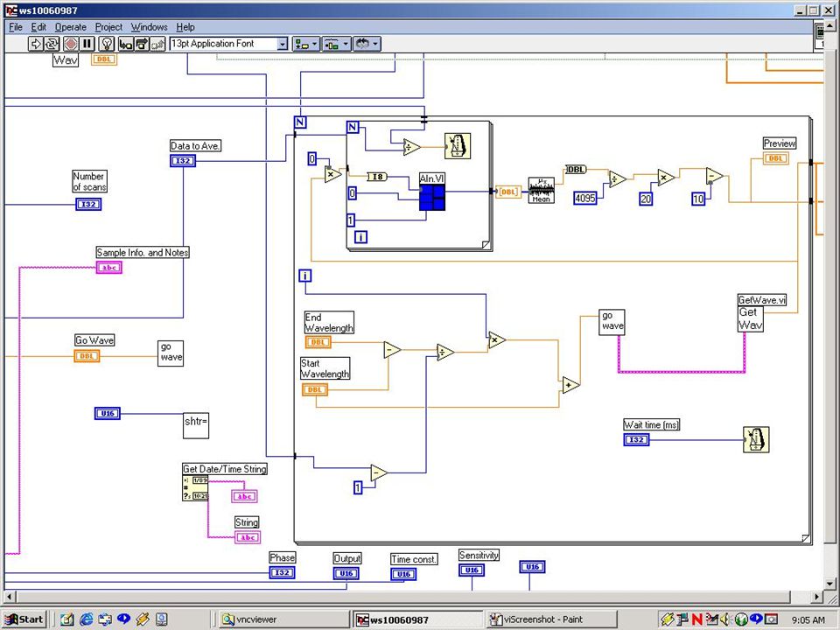This screenshot has width=840, height=630.
Task: Open the Reorder dropdown
Action: coord(367,44)
